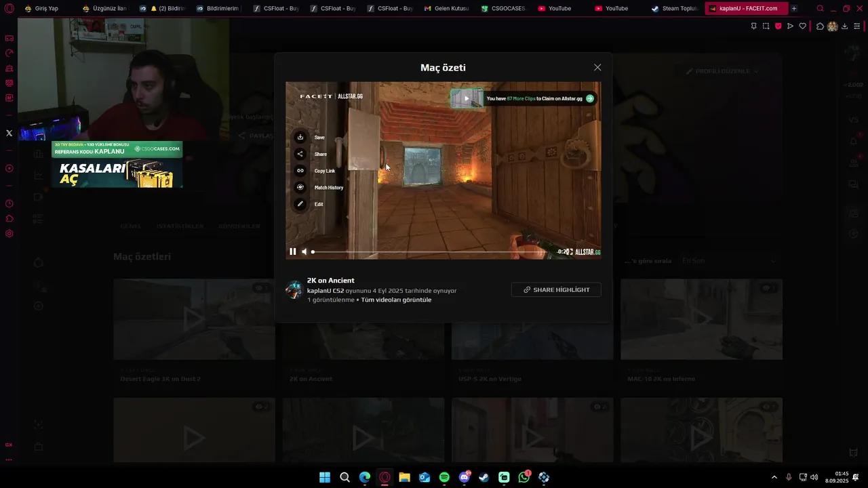Open the easy setup menu icon
Viewport: 868px width, 488px height.
pyautogui.click(x=857, y=26)
